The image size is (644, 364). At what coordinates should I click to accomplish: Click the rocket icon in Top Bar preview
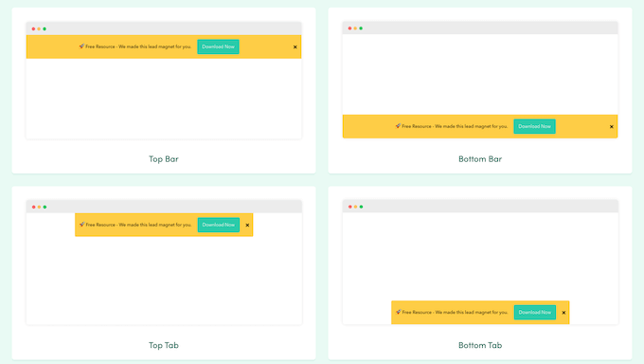click(81, 46)
